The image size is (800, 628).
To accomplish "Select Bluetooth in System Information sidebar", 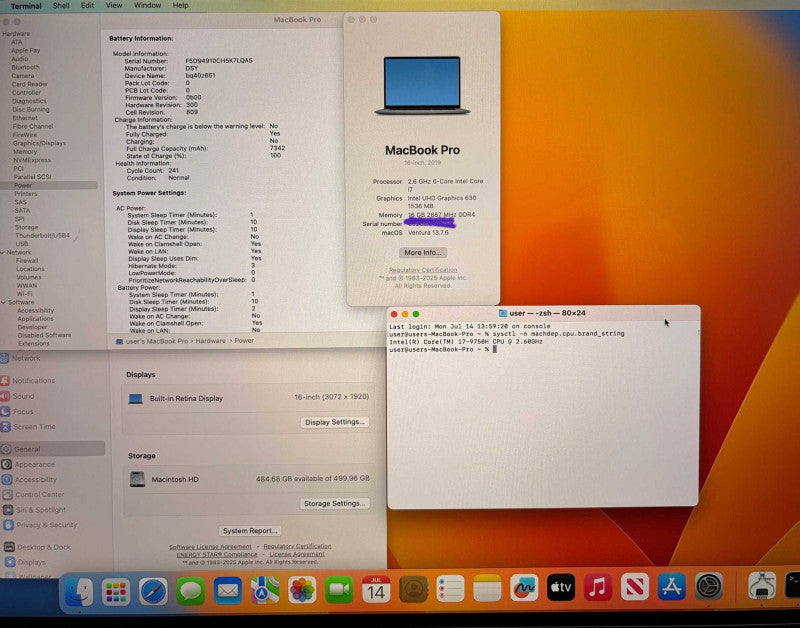I will [x=26, y=67].
